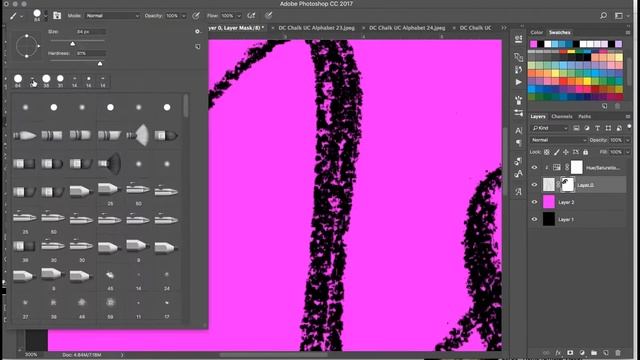Filter layers for shape layers
640x360 pixels.
608,128
